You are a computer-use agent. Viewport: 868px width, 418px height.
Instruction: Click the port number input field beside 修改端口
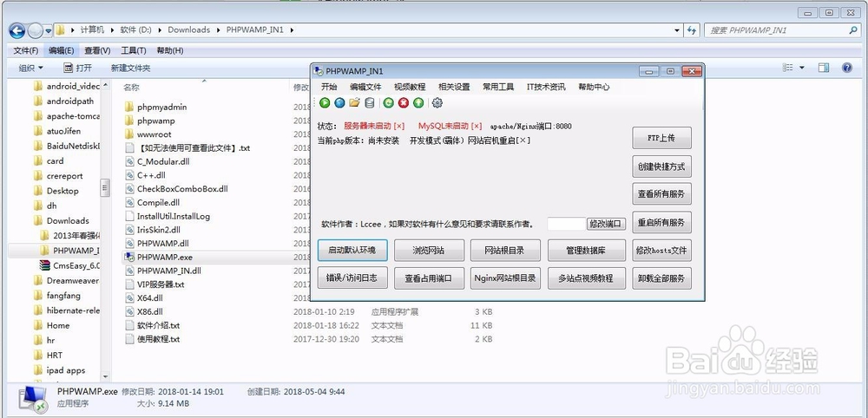566,224
